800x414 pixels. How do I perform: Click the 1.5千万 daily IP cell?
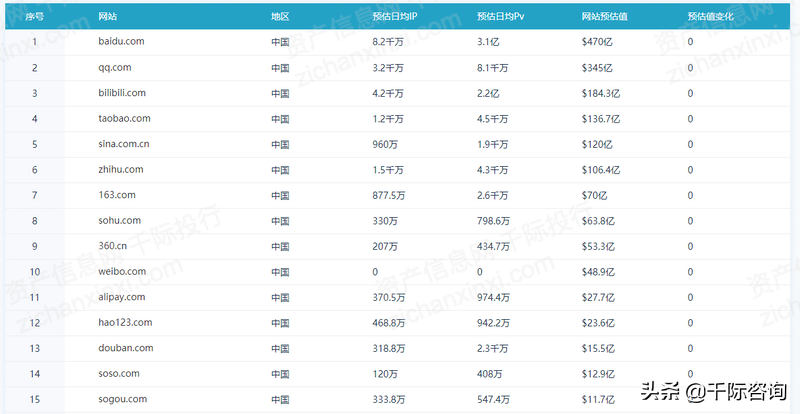click(x=388, y=170)
